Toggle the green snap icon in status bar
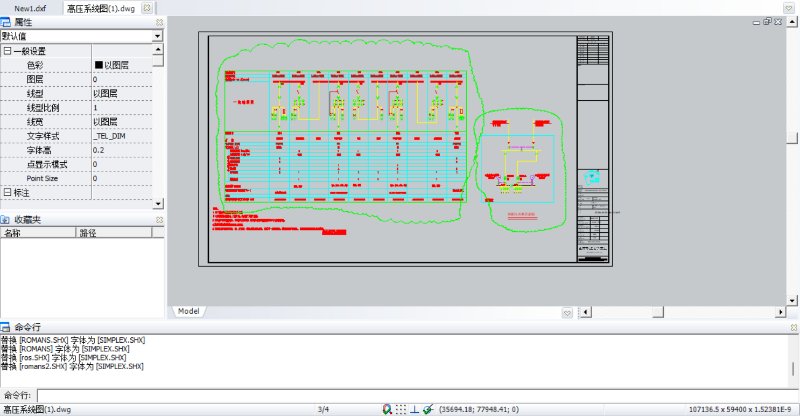 click(x=427, y=409)
